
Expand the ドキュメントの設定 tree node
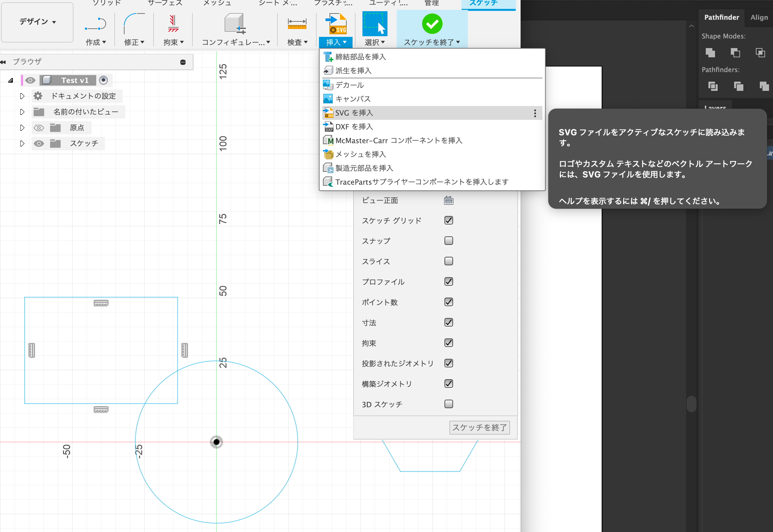[x=22, y=96]
